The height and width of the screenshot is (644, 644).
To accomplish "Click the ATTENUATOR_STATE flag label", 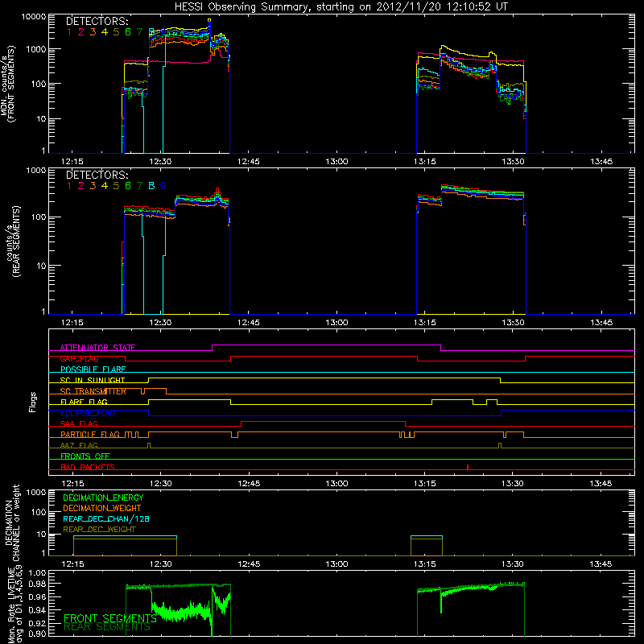I will [x=97, y=348].
